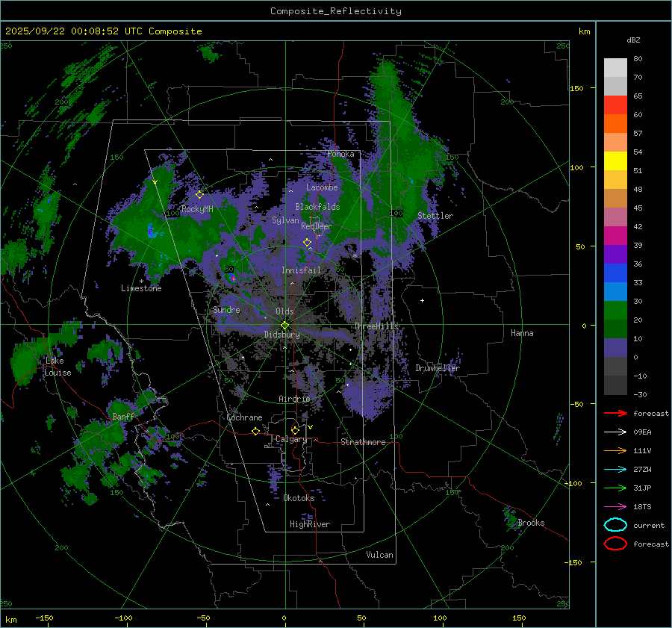The image size is (672, 628).
Task: Click the UTC Composite timestamp text
Action: click(104, 31)
